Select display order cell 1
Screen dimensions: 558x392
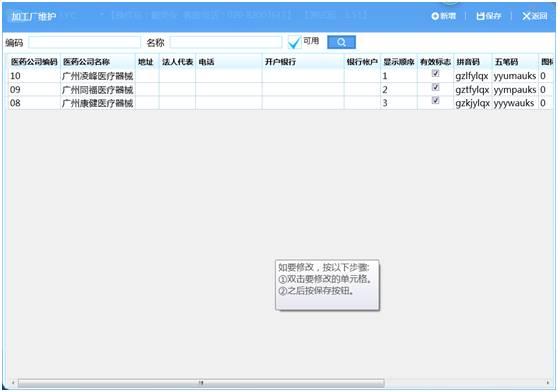pyautogui.click(x=399, y=76)
